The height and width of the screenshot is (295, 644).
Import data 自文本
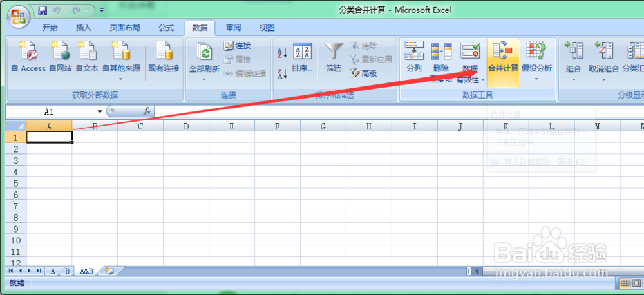coord(87,57)
